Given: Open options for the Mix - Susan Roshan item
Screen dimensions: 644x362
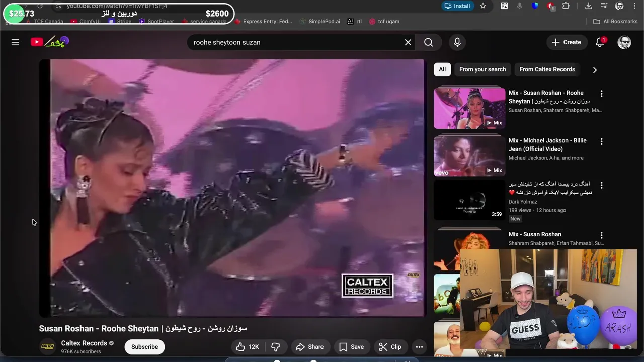Looking at the screenshot, I should tap(601, 235).
